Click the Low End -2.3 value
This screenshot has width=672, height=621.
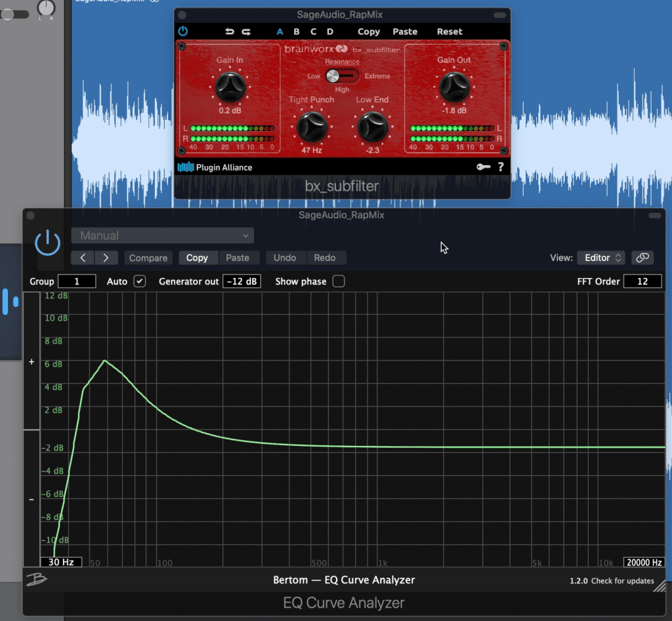pos(373,150)
